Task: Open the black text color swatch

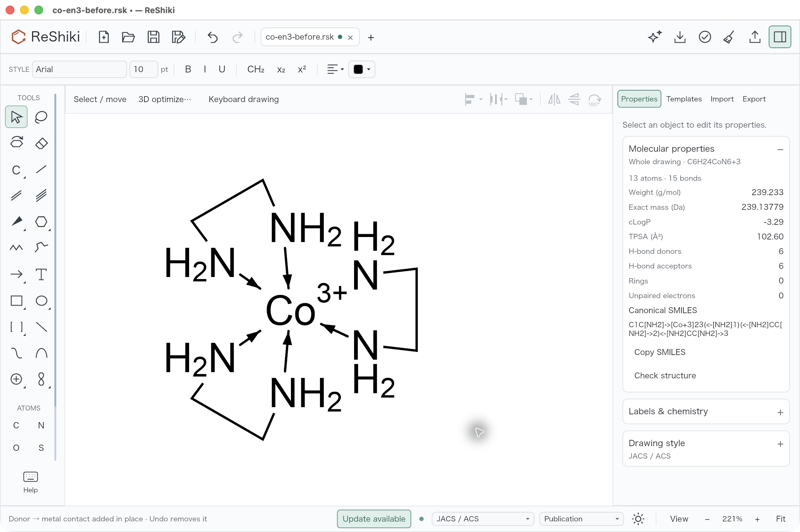Action: (x=362, y=69)
